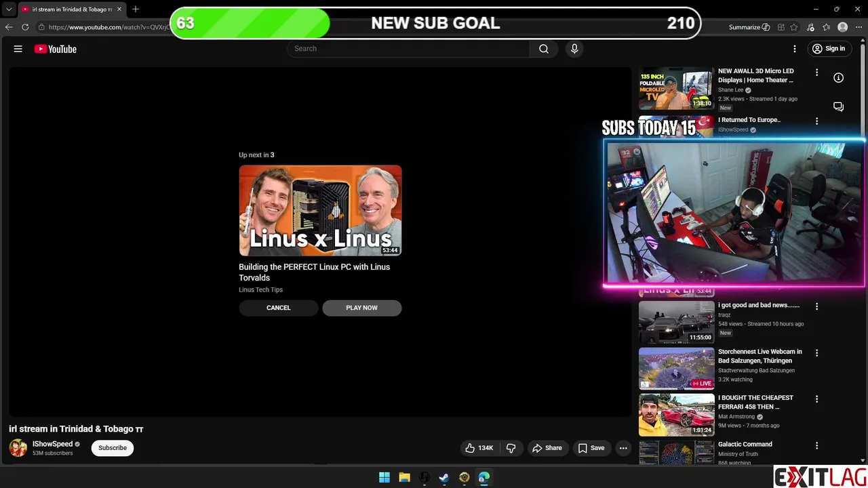The width and height of the screenshot is (868, 488).
Task: Open options for Galactic Command video
Action: [816, 445]
